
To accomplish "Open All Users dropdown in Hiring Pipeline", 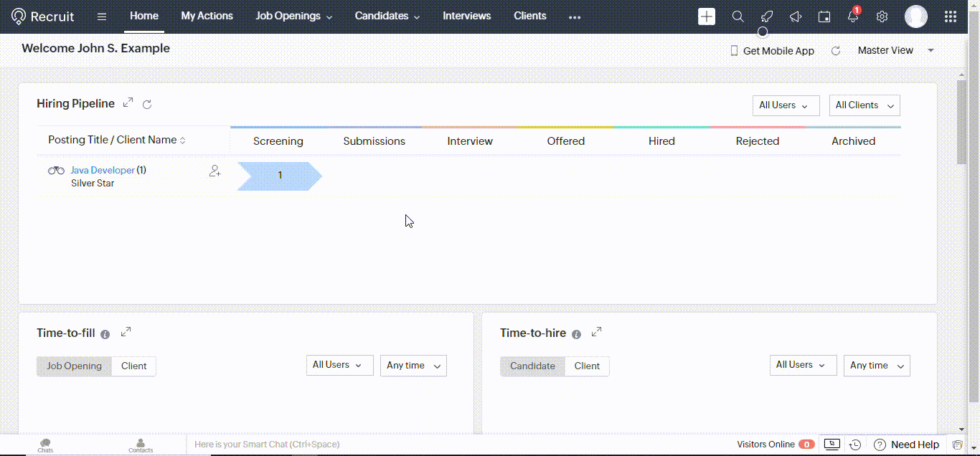I will click(785, 105).
